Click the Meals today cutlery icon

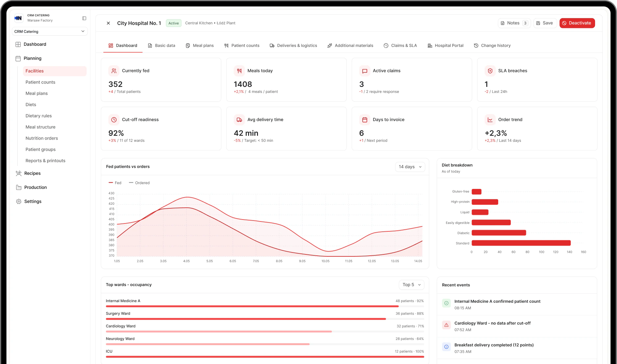point(239,71)
